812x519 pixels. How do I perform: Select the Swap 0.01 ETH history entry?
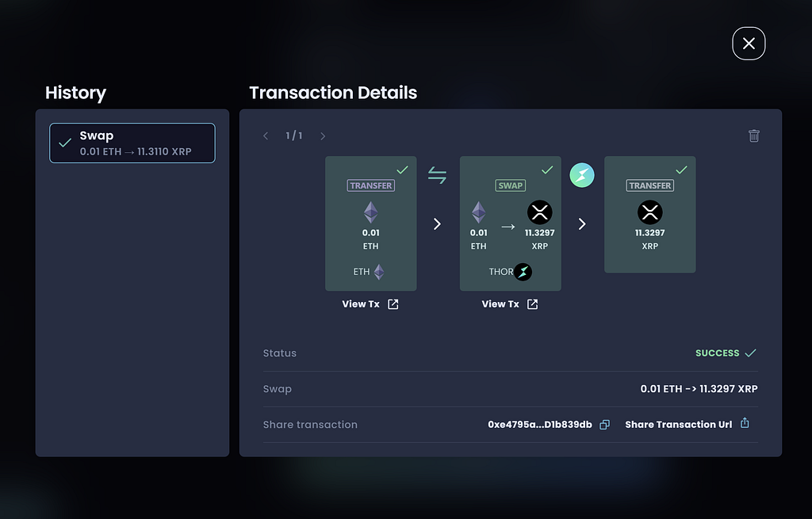point(132,143)
